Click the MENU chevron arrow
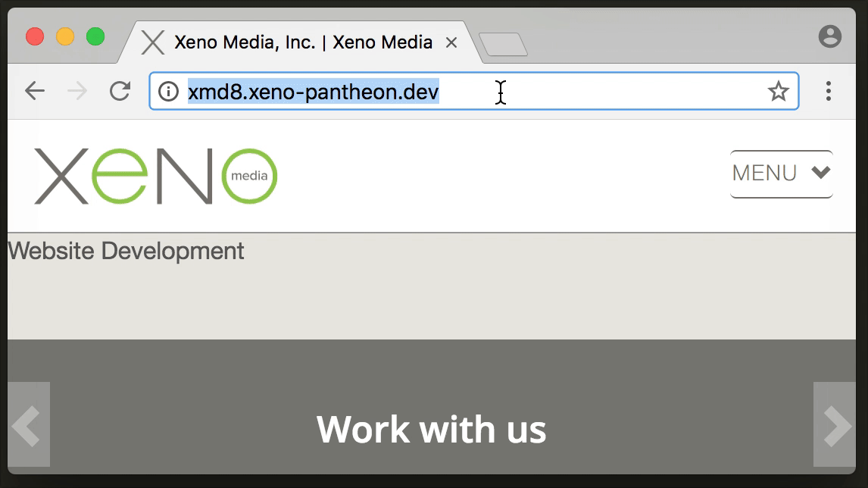Viewport: 868px width, 488px height. 821,172
